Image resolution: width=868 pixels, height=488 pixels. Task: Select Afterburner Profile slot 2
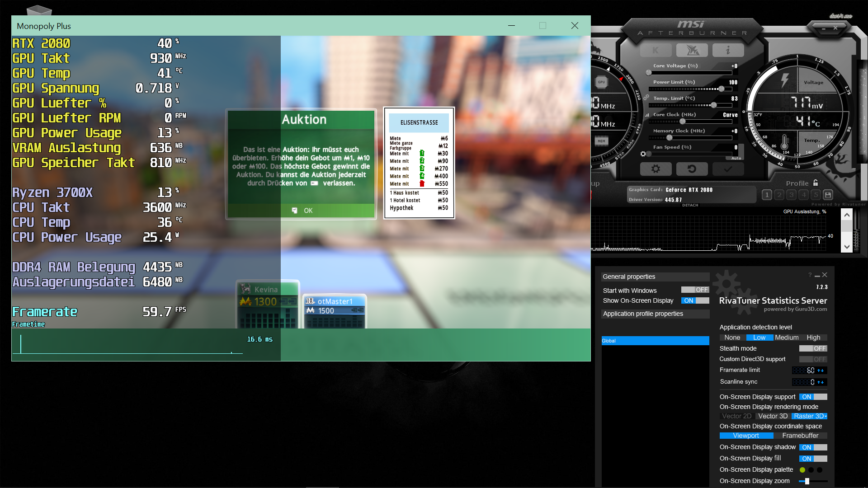[x=779, y=194]
